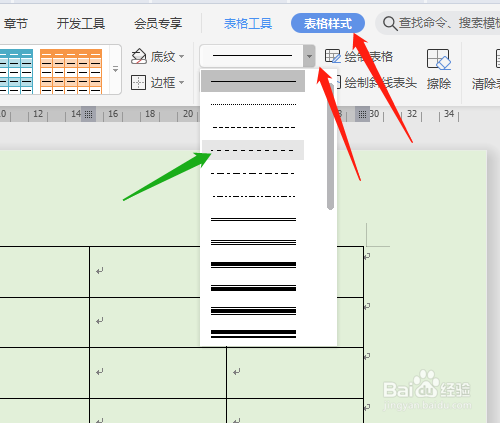Click the search magnifier icon

390,24
